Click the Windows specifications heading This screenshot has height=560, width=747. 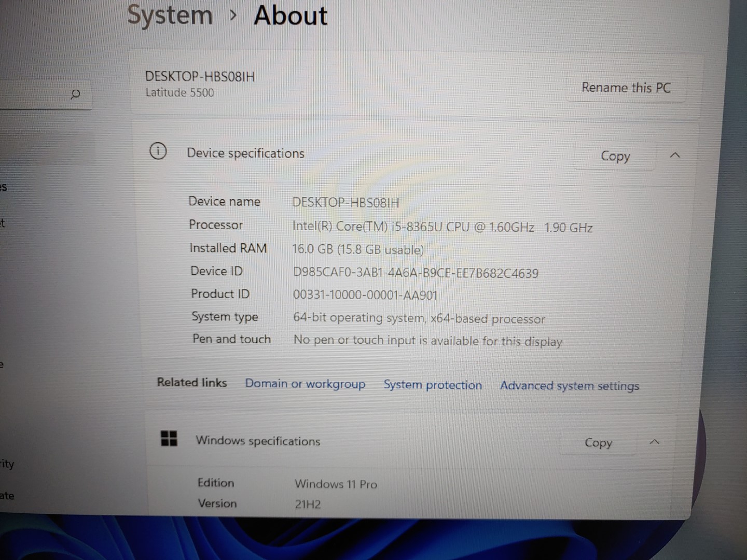(258, 441)
